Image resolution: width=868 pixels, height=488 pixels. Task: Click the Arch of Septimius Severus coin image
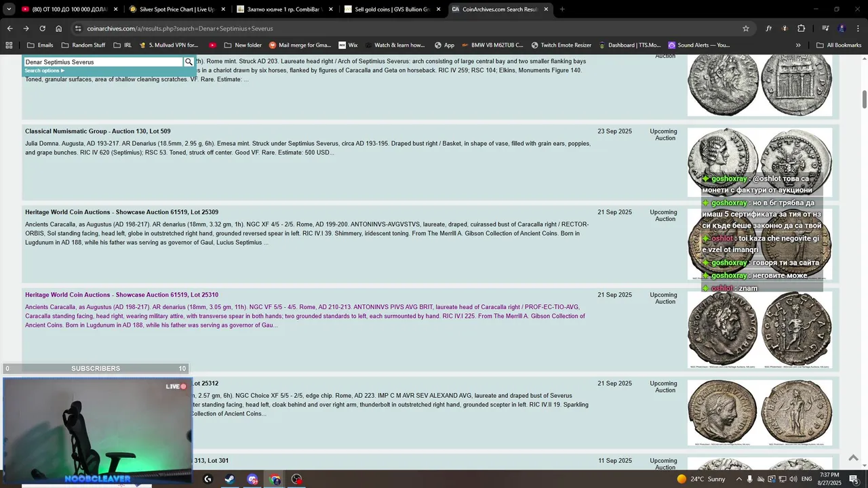(759, 85)
